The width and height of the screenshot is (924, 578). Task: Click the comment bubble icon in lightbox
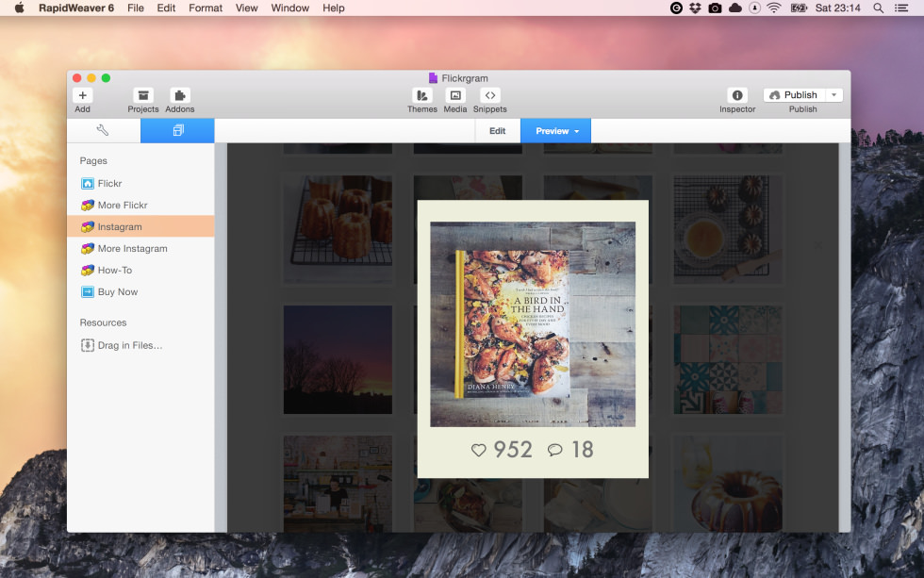tap(554, 450)
